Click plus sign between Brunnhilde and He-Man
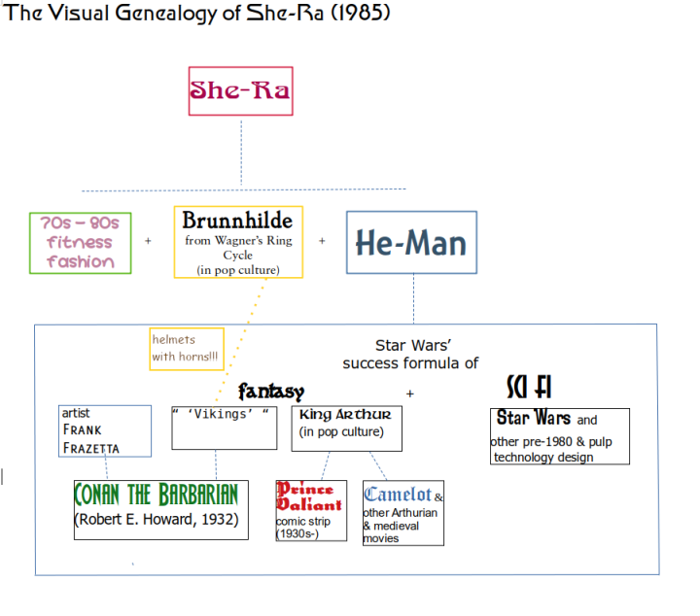This screenshot has height=616, width=700. click(322, 240)
